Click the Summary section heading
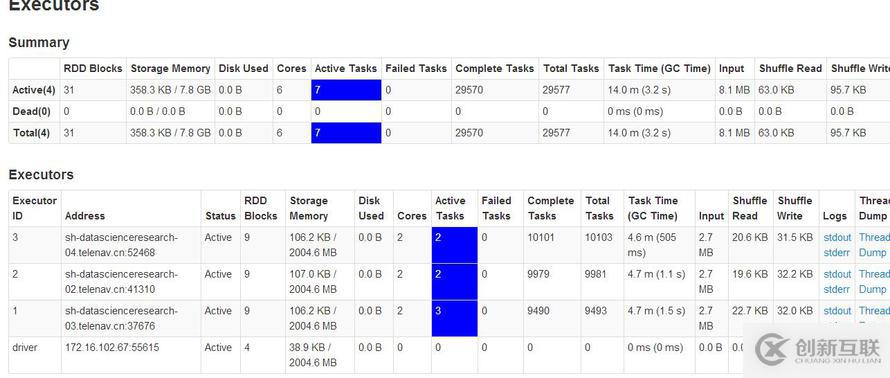 [x=39, y=43]
